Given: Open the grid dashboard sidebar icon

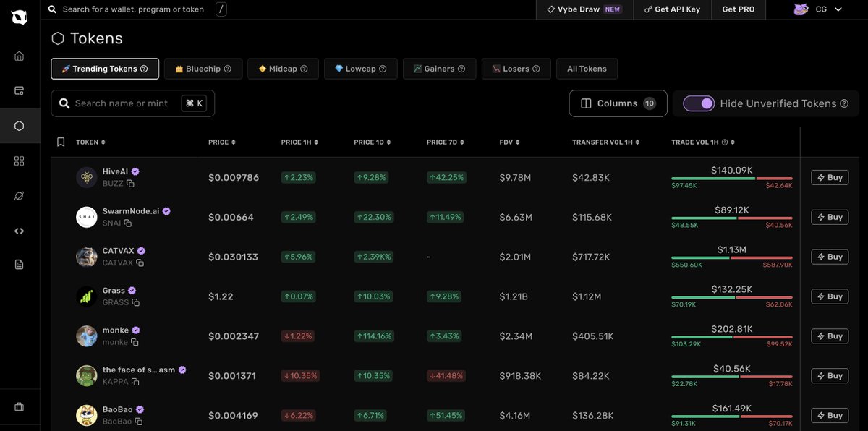Looking at the screenshot, I should pos(20,161).
